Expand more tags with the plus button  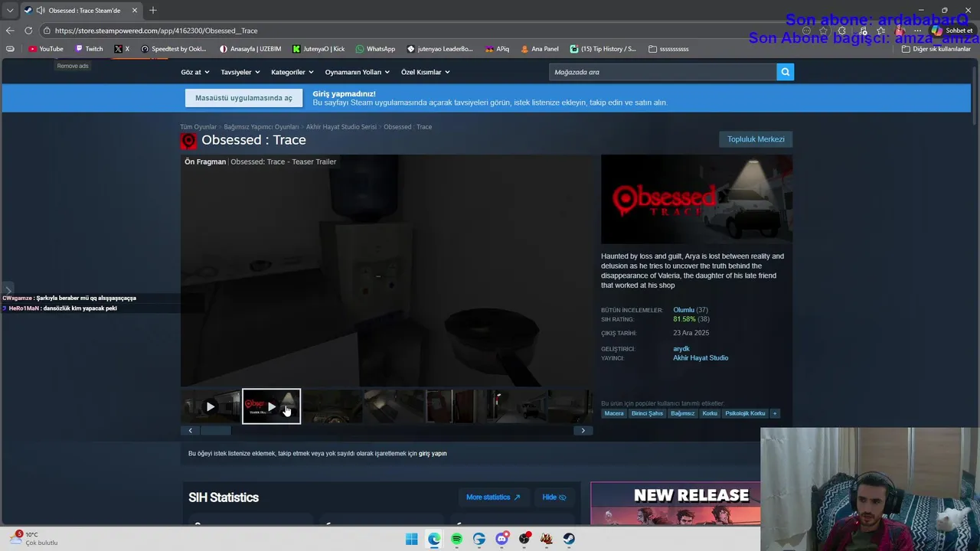pyautogui.click(x=775, y=413)
